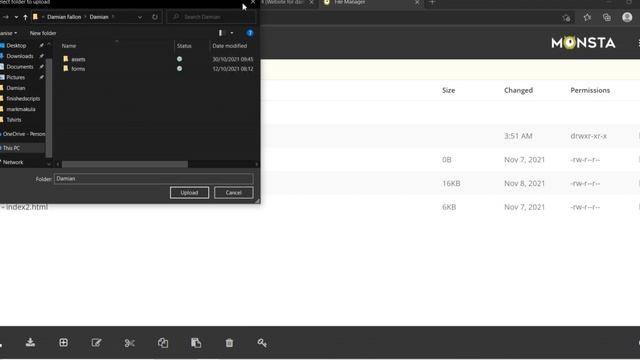Image resolution: width=640 pixels, height=360 pixels.
Task: Click the Folder name input field
Action: (153, 178)
